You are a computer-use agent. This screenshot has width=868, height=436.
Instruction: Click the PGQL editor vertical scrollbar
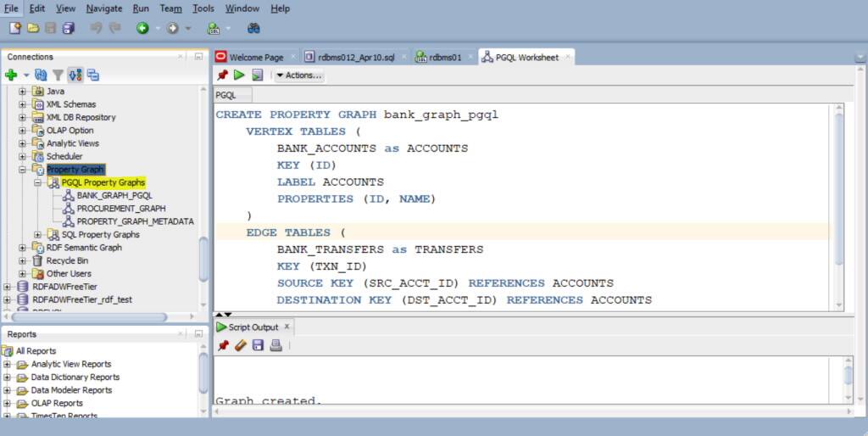click(x=838, y=189)
